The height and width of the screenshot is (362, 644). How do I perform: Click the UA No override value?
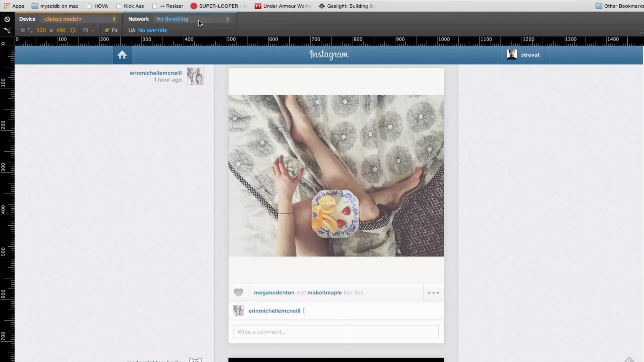coord(153,30)
